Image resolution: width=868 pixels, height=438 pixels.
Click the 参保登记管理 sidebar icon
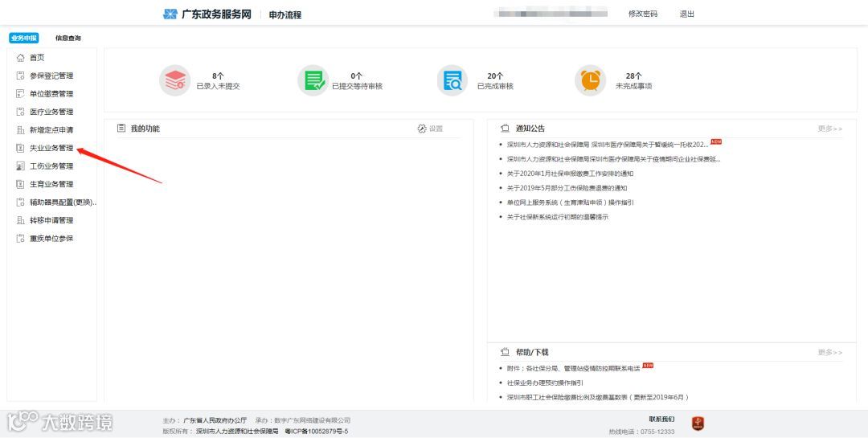tap(20, 76)
